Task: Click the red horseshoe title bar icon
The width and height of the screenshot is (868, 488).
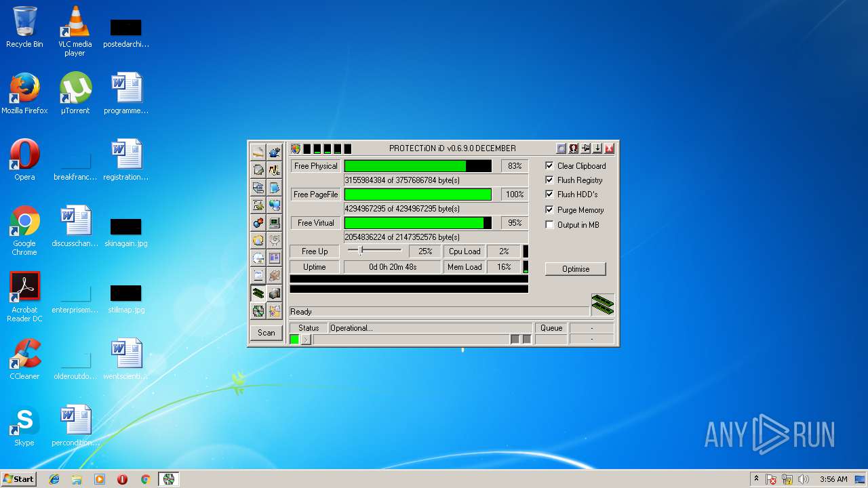Action: (574, 148)
